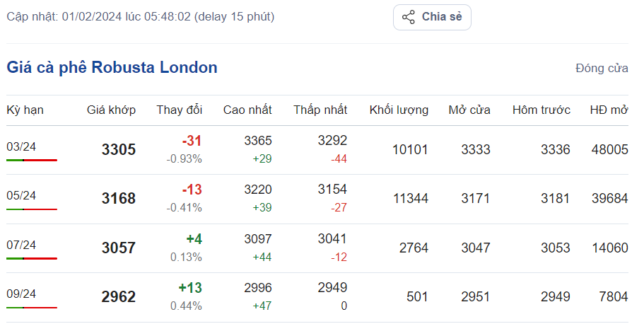Select the 05/24 contract term
The height and width of the screenshot is (336, 644).
click(21, 195)
